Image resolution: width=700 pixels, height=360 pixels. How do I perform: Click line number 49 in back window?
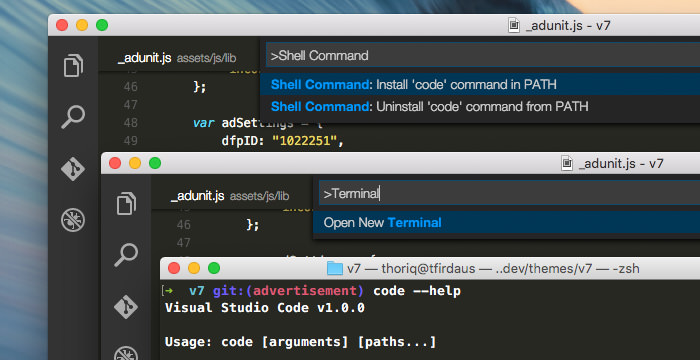point(130,141)
